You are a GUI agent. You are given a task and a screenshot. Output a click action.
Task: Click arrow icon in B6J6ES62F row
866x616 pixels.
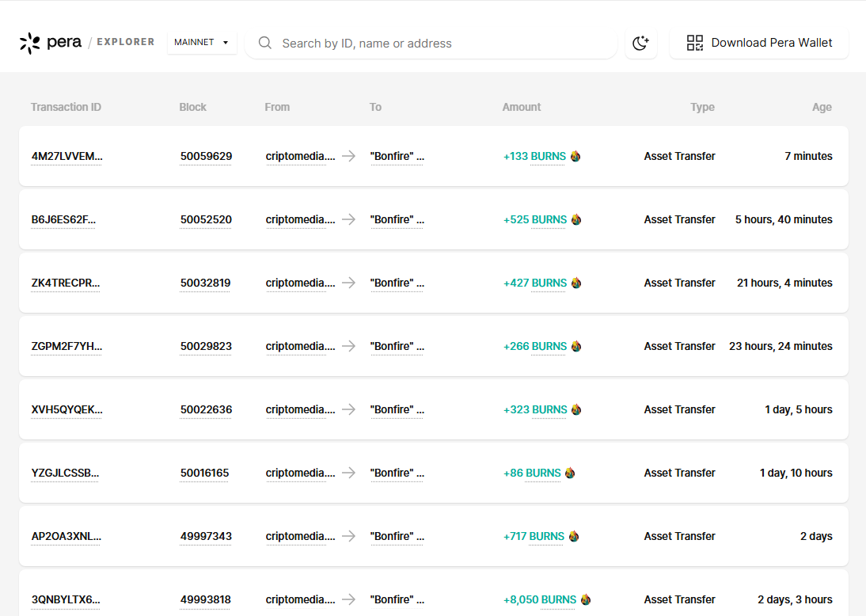348,220
